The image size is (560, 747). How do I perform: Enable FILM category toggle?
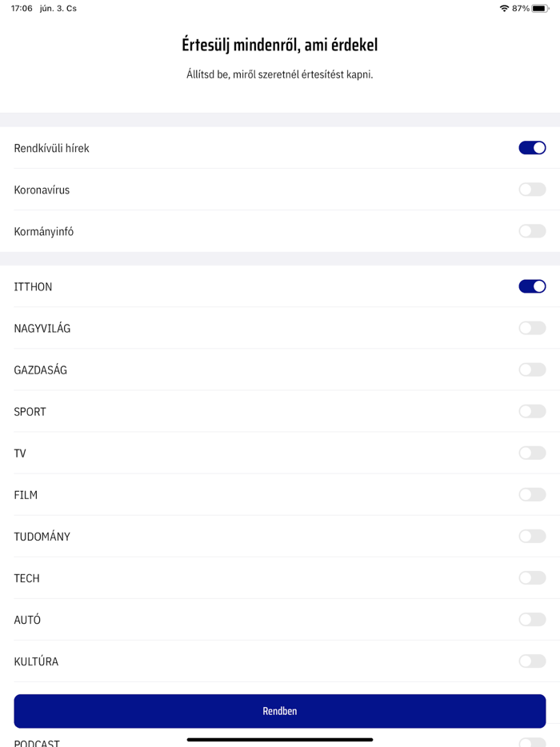click(x=532, y=494)
